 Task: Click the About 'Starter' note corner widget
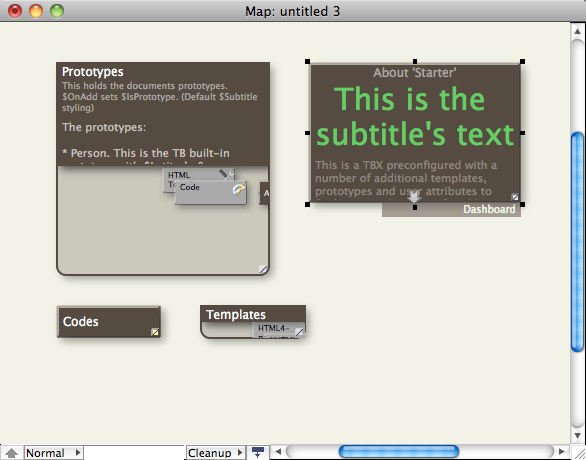pyautogui.click(x=515, y=197)
